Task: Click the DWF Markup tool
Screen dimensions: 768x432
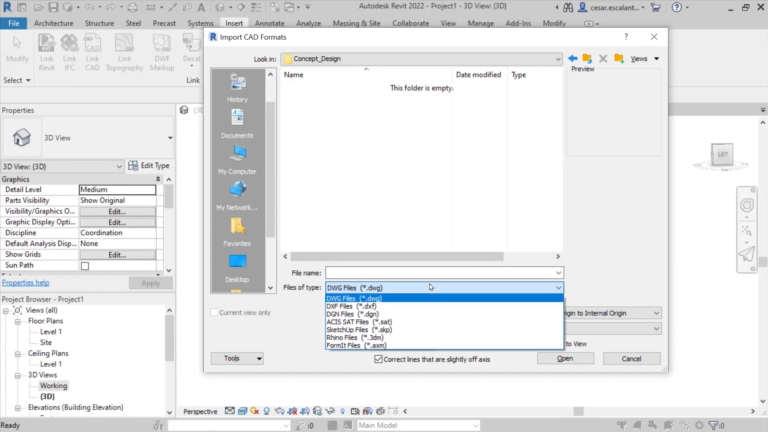Action: click(x=162, y=52)
